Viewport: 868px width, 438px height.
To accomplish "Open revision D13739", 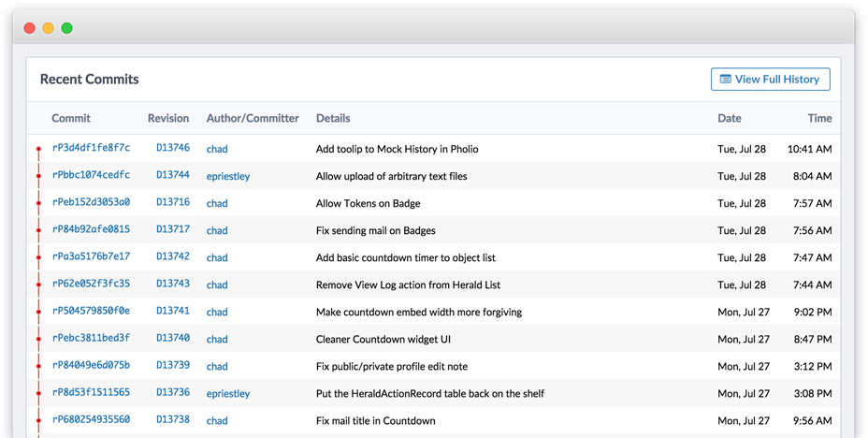I will coord(173,365).
